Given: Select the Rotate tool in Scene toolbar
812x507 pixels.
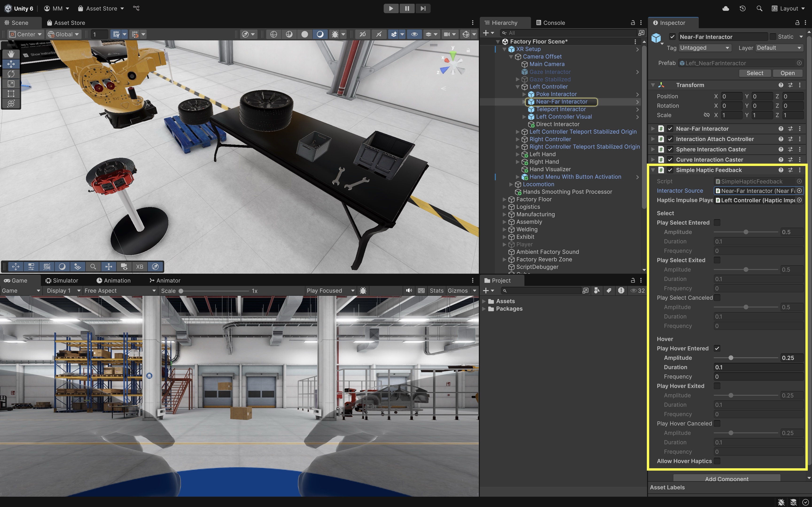Looking at the screenshot, I should [11, 74].
